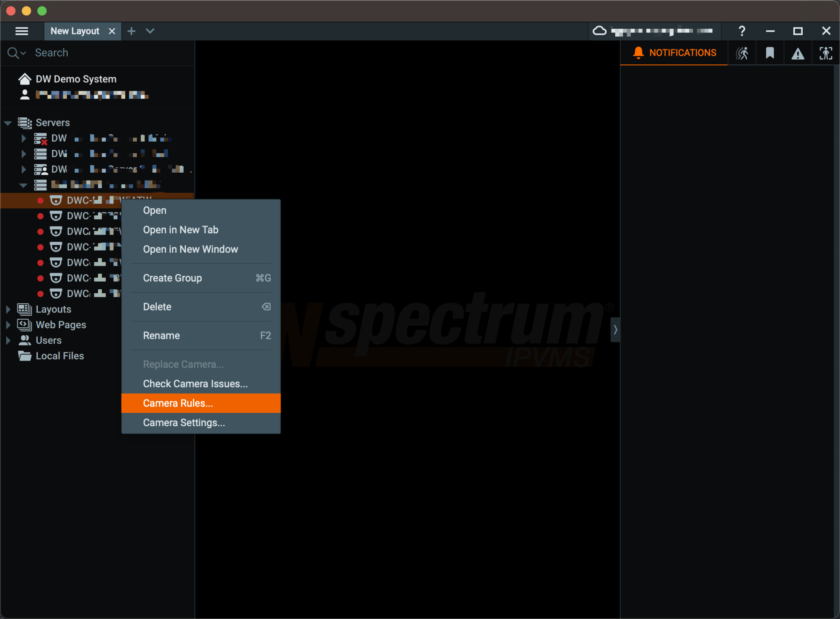Screen dimensions: 840x619
Task: Click the Layouts icon
Action: [25, 309]
